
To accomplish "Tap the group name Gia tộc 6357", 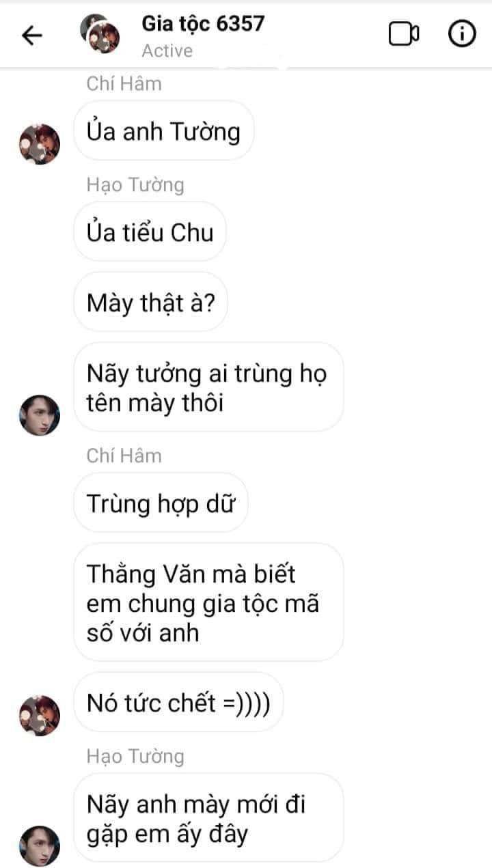I will coord(203,24).
